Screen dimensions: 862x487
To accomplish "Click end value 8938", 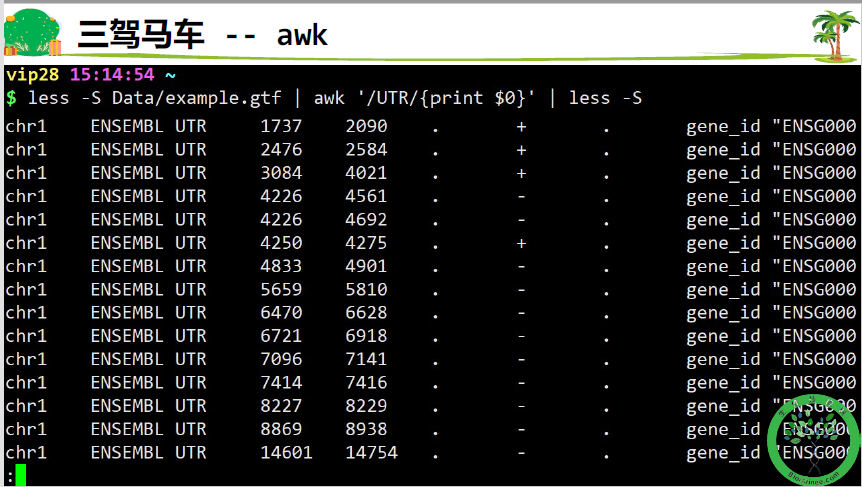I will [x=366, y=429].
